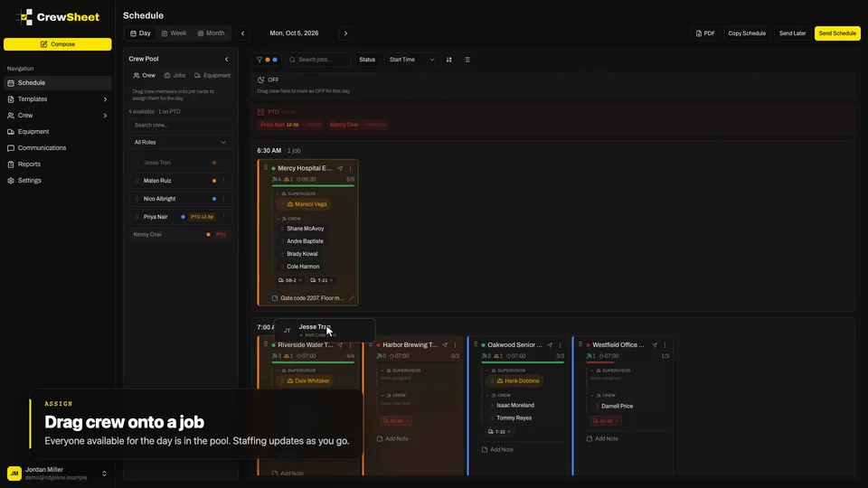Screen dimensions: 868x488
Task: Remove T-21 equipment tag from Mercy Hospital
Action: [332, 280]
